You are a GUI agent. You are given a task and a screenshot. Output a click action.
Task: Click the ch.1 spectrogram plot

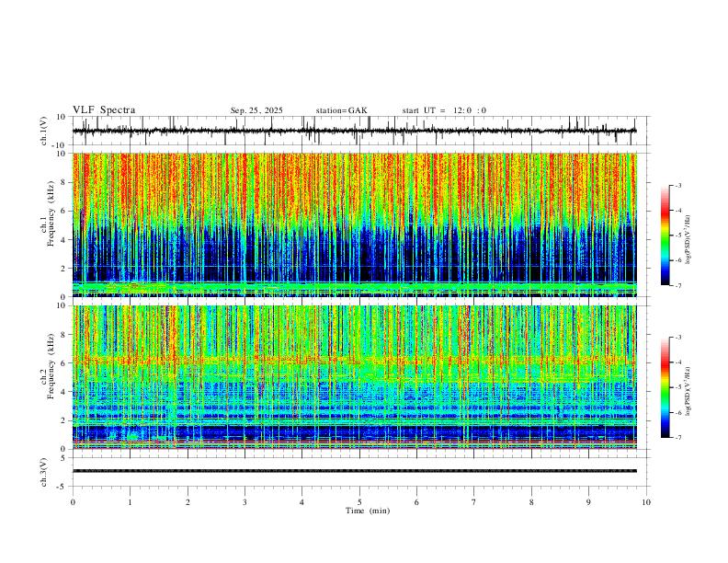(355, 224)
